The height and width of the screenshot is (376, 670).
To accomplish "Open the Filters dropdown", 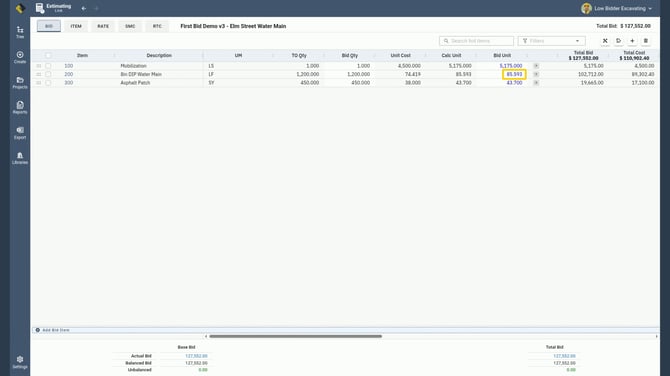I will pos(552,41).
